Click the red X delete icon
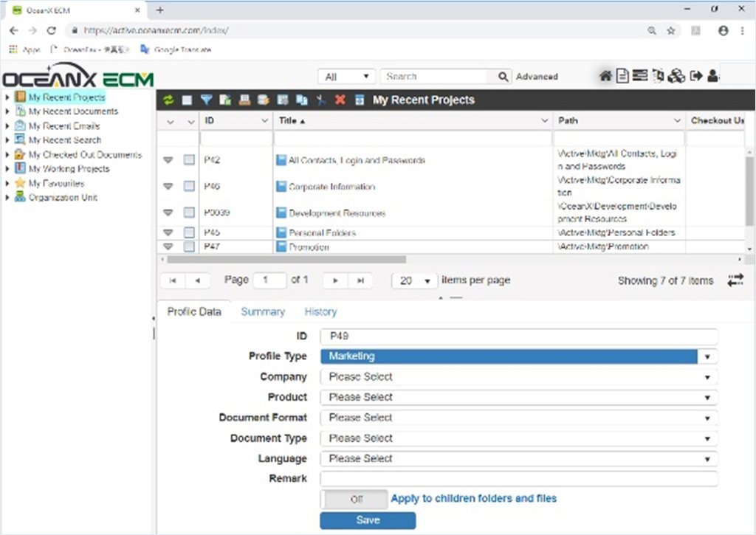756x535 pixels. pyautogui.click(x=340, y=100)
